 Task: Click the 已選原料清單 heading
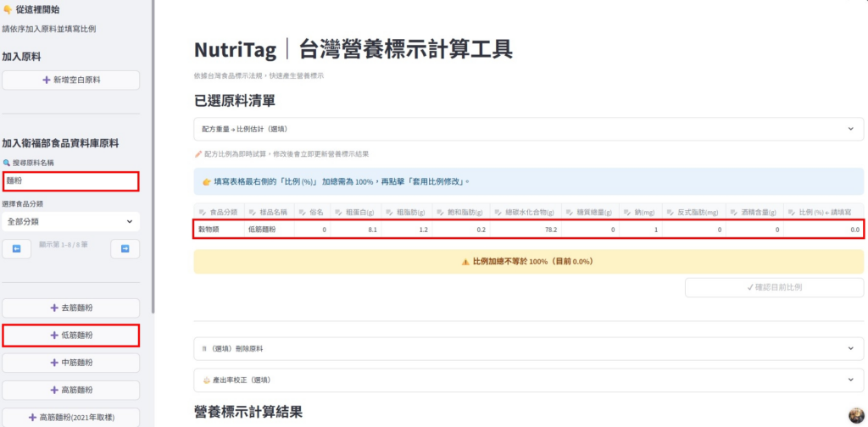coord(236,101)
